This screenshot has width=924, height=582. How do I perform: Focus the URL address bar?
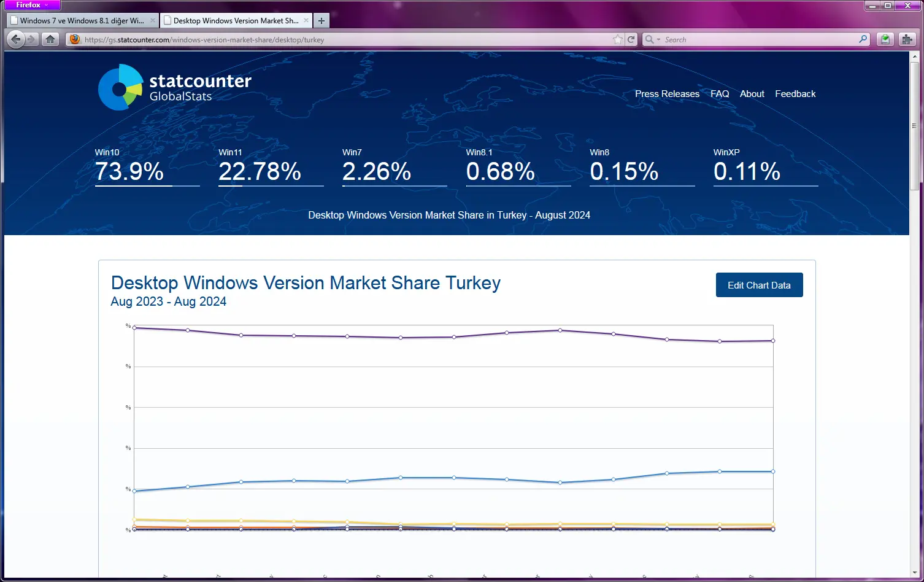click(347, 39)
